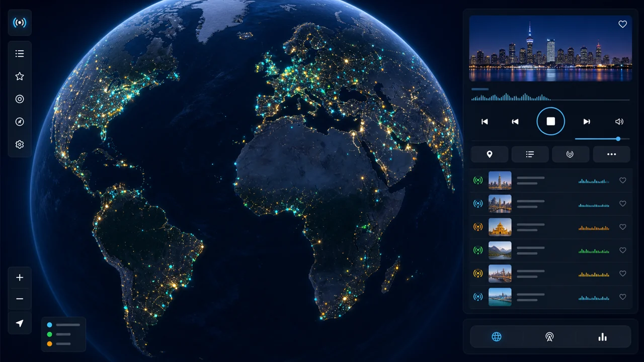Click green signal icon beside the tall tower thumbnail
The image size is (644, 362).
(478, 180)
